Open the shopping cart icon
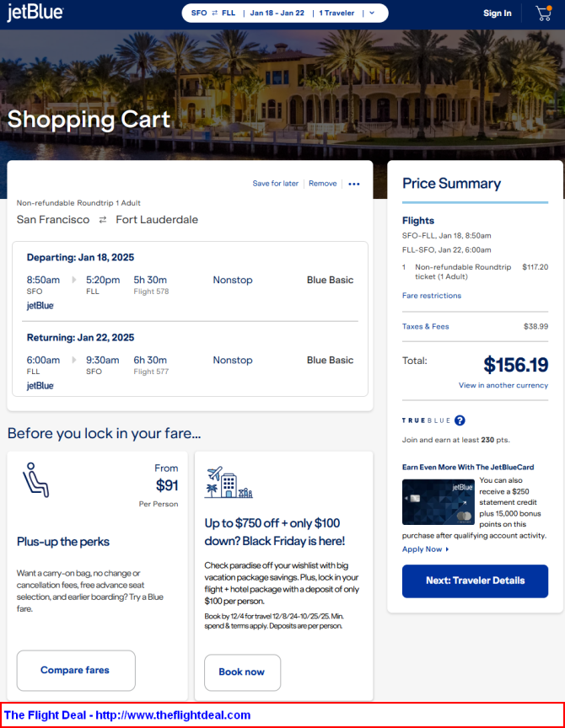Image resolution: width=565 pixels, height=728 pixels. pyautogui.click(x=544, y=13)
